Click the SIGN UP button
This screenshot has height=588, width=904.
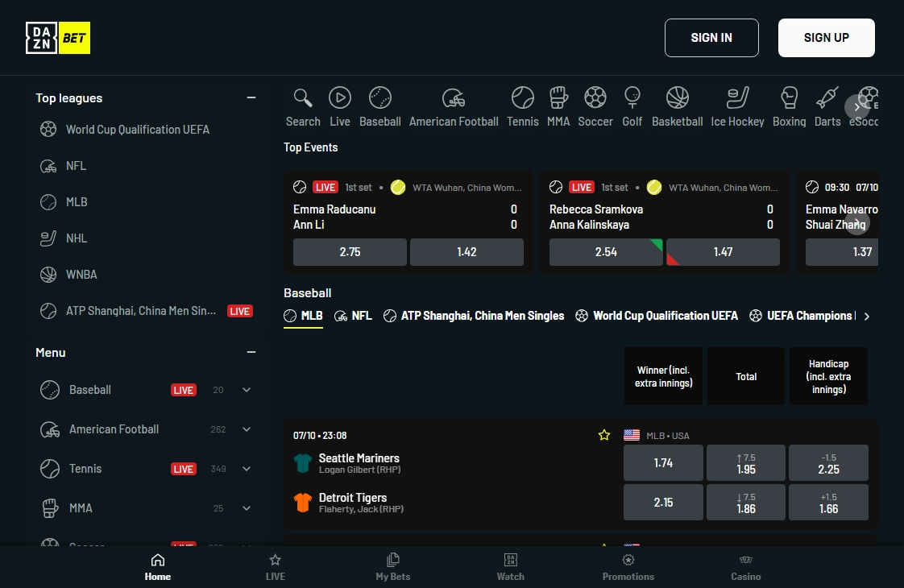click(x=826, y=38)
